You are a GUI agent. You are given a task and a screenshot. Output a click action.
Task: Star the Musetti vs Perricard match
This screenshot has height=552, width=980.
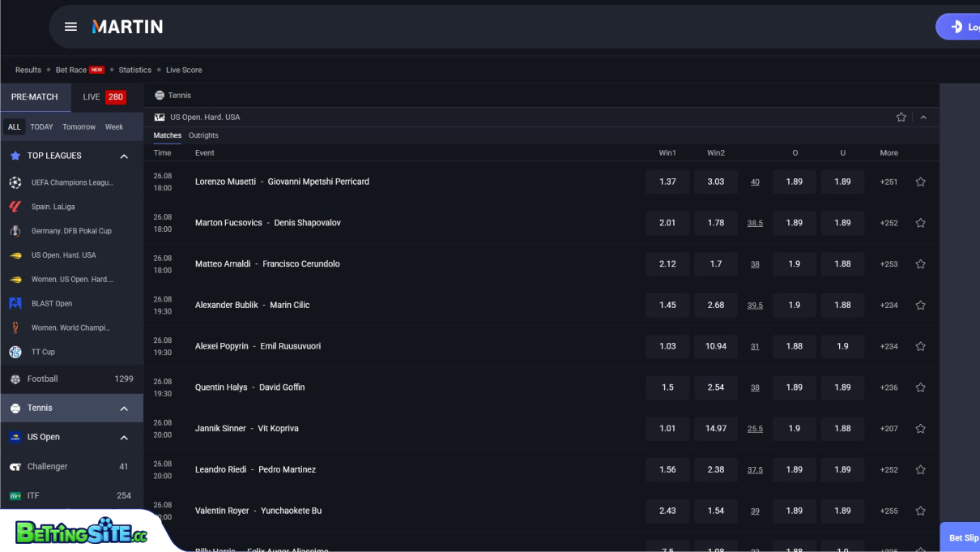pyautogui.click(x=920, y=182)
